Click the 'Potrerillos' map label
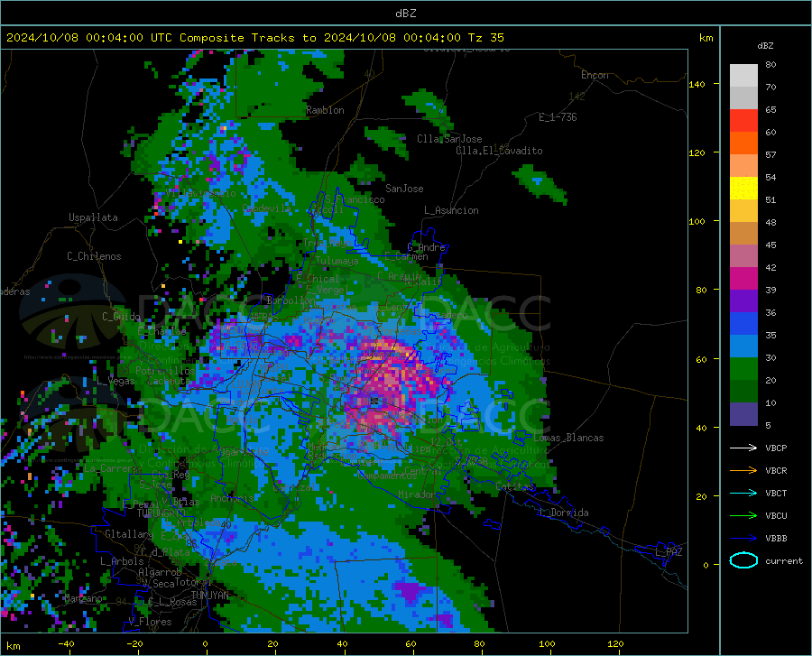Viewport: 812px width, 656px height. point(165,371)
